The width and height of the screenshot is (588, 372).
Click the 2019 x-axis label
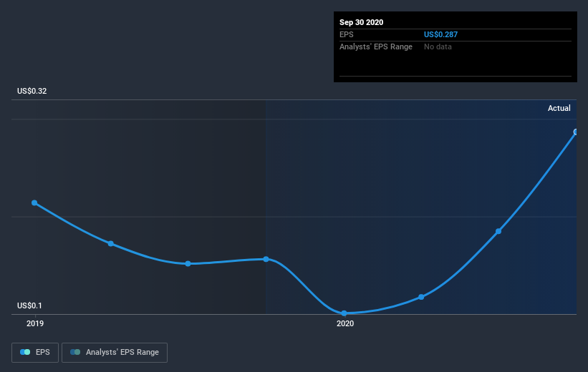[35, 323]
